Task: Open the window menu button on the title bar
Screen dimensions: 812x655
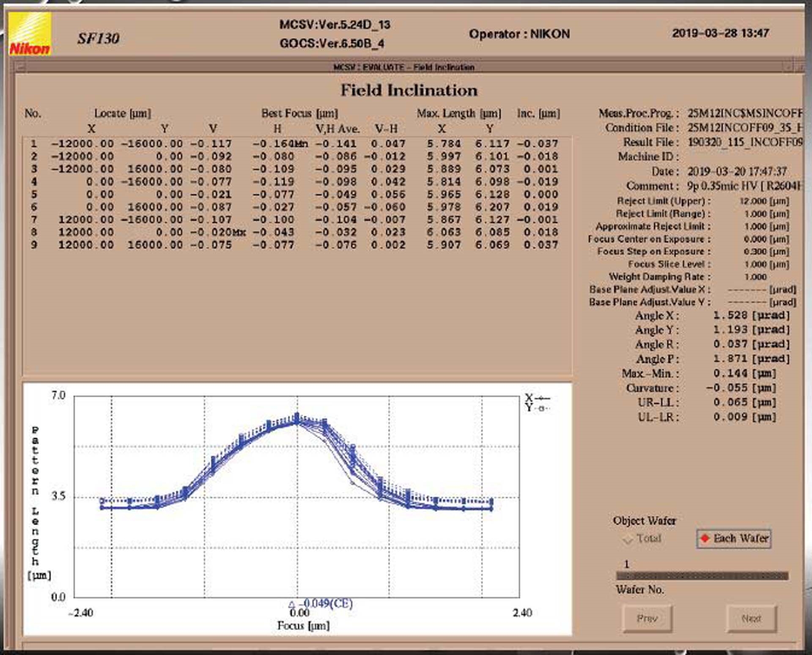Action: point(20,67)
